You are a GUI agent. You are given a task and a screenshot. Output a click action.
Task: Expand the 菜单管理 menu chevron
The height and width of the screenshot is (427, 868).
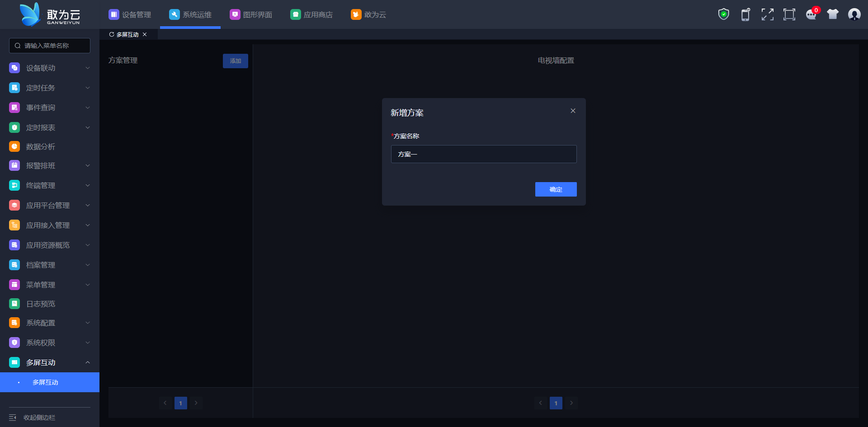pos(88,285)
